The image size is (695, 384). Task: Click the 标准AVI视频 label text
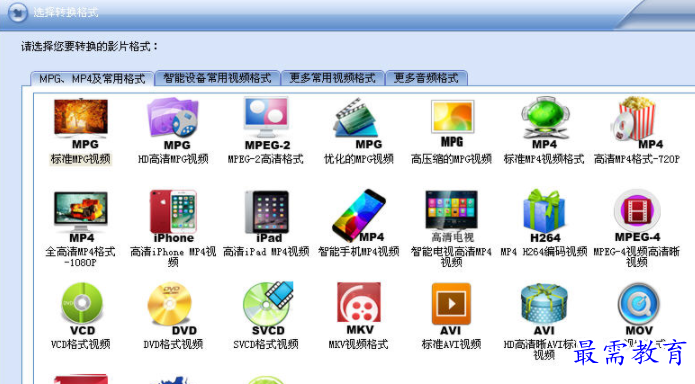(451, 345)
